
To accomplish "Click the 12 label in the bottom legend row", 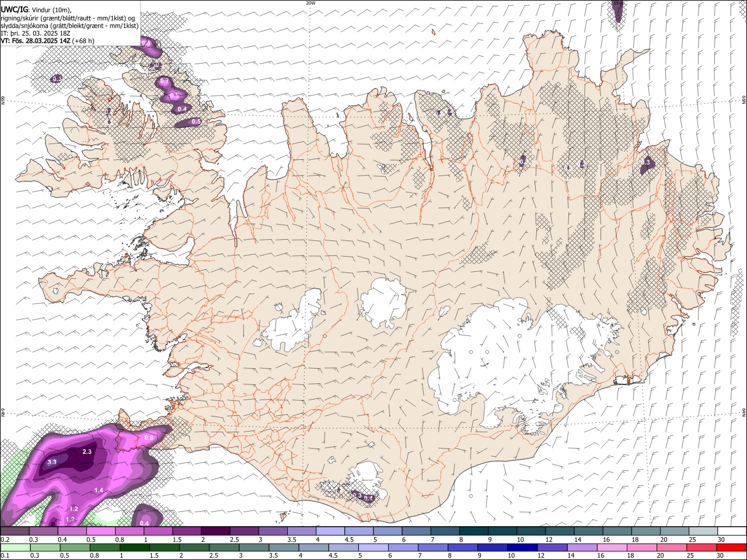I will pyautogui.click(x=541, y=556).
